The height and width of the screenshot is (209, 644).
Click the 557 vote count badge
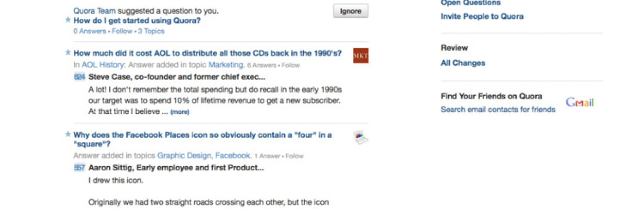(79, 168)
